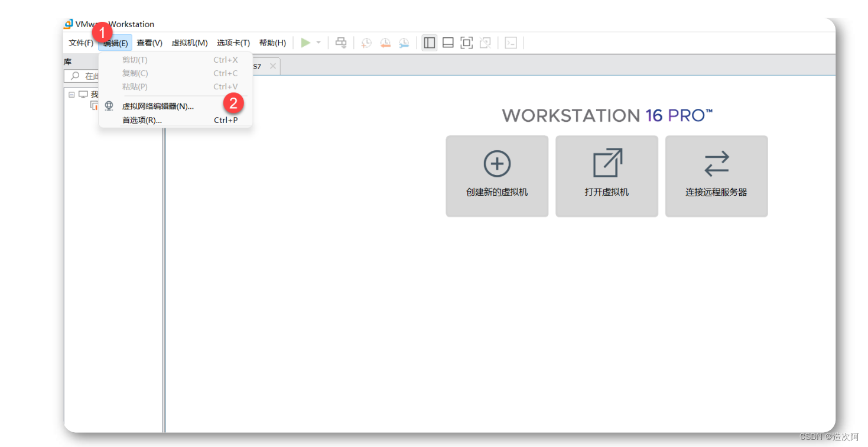Click the grayed 粘贴(P) menu entry
The height and width of the screenshot is (447, 868).
pos(175,86)
